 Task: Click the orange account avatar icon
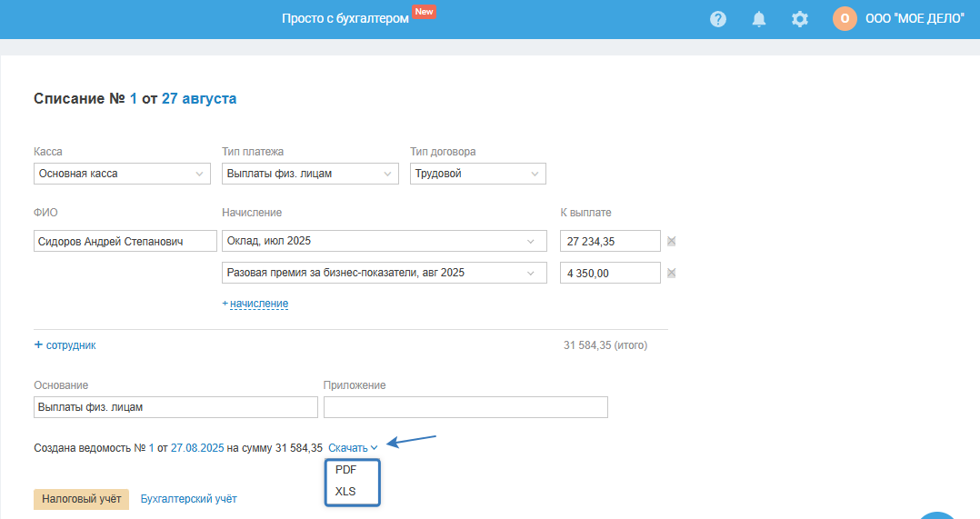[845, 18]
